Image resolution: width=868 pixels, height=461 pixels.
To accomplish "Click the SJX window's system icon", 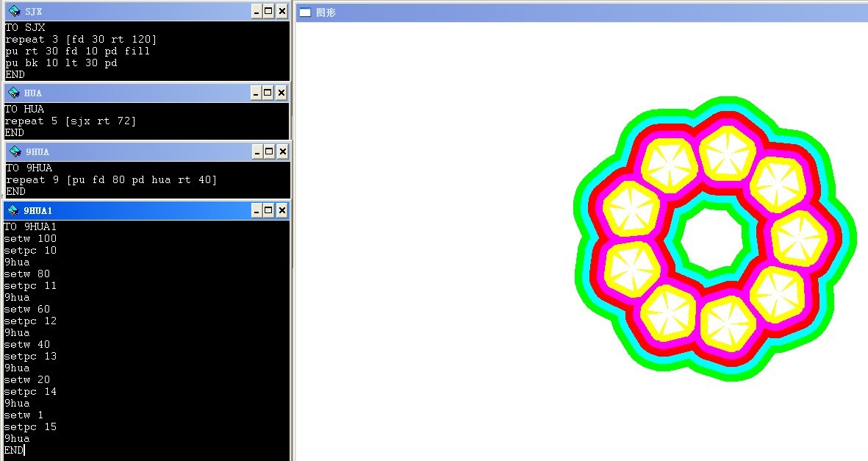I will point(13,11).
